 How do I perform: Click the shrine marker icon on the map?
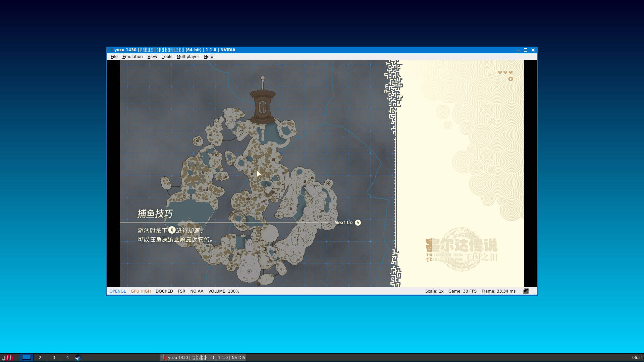[329, 183]
